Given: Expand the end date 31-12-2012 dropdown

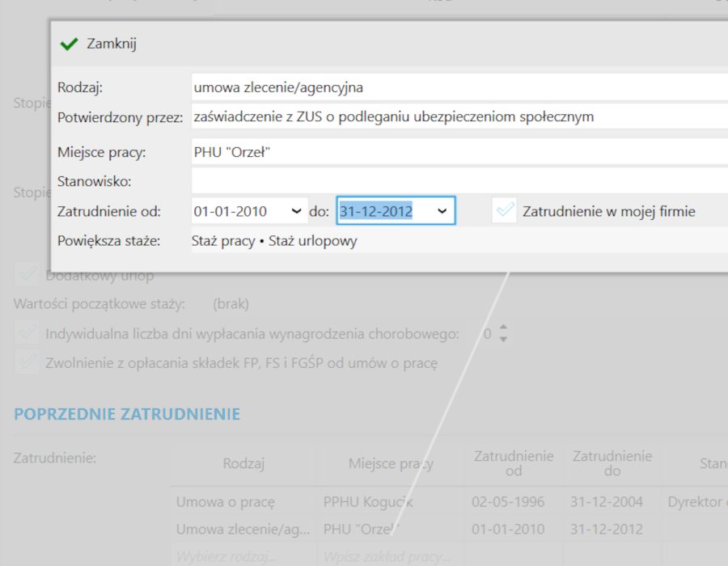Looking at the screenshot, I should pos(442,212).
